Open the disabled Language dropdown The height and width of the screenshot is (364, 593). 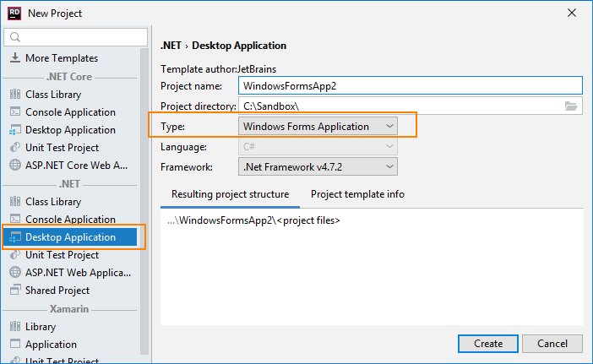[318, 147]
